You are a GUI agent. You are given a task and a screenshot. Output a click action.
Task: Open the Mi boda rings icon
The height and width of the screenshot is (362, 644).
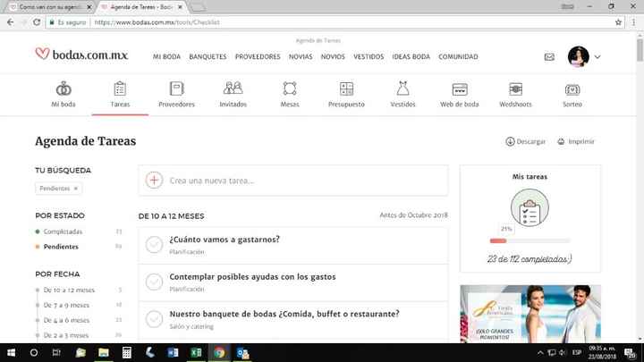(64, 88)
